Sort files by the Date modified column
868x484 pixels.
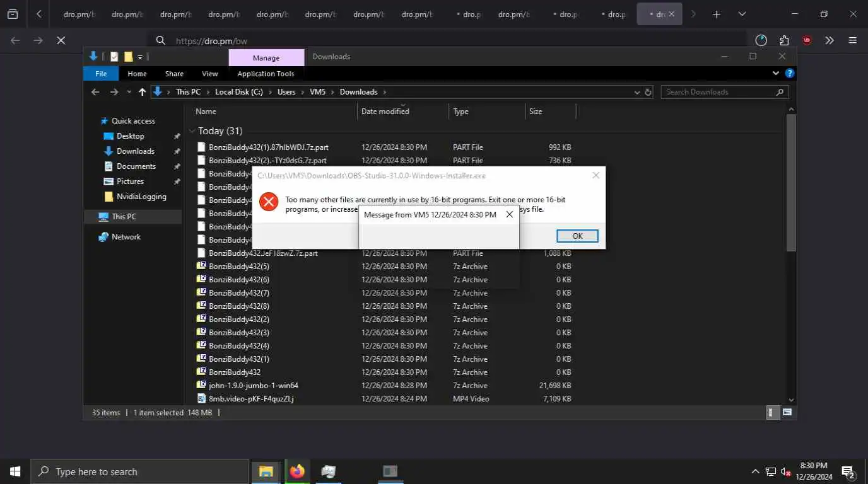pyautogui.click(x=403, y=112)
